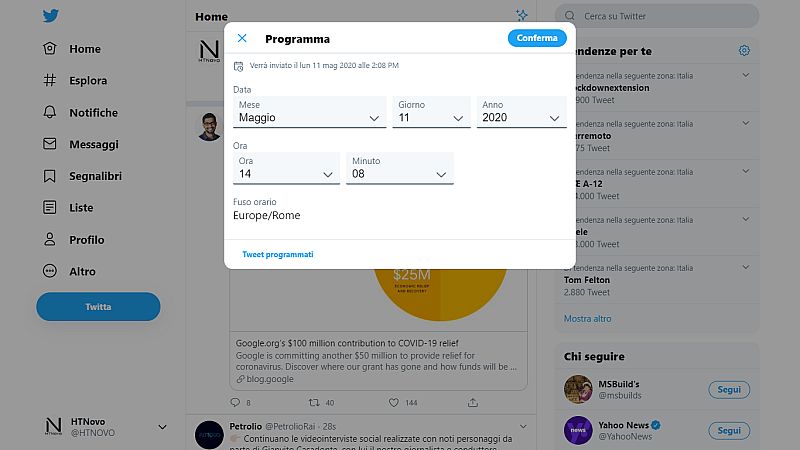Expand the HTNovo account switcher chevron

[x=163, y=427]
